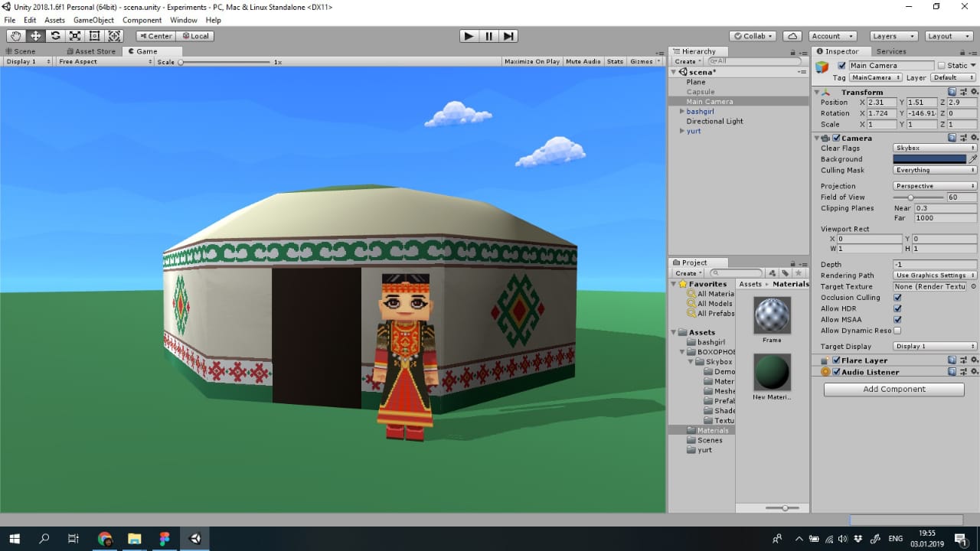Select the Rotate tool
Image resolution: width=980 pixels, height=551 pixels.
[55, 36]
